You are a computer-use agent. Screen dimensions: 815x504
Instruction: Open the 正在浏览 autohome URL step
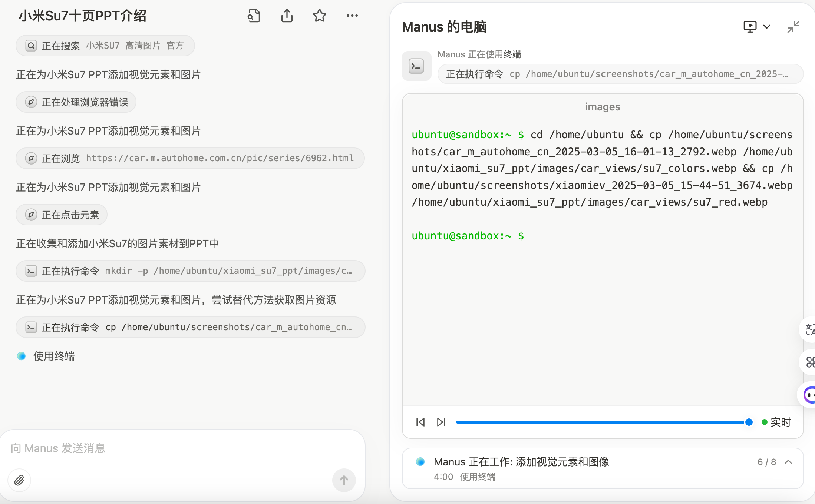(190, 158)
